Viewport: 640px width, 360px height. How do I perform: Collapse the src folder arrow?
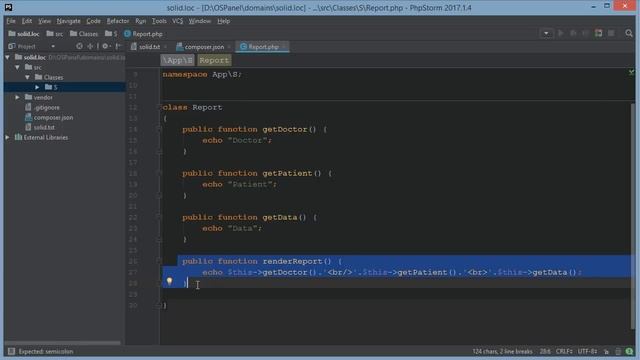[x=18, y=67]
